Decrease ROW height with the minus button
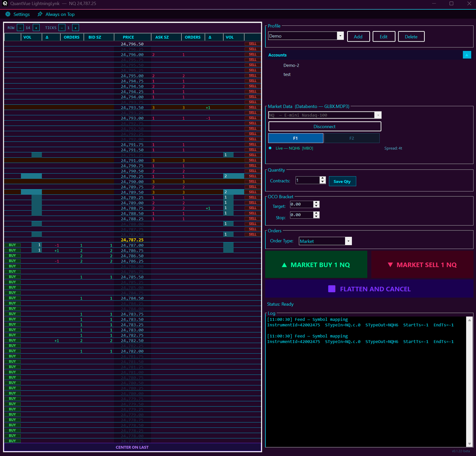Viewport: 476px width, 456px height. pyautogui.click(x=20, y=28)
